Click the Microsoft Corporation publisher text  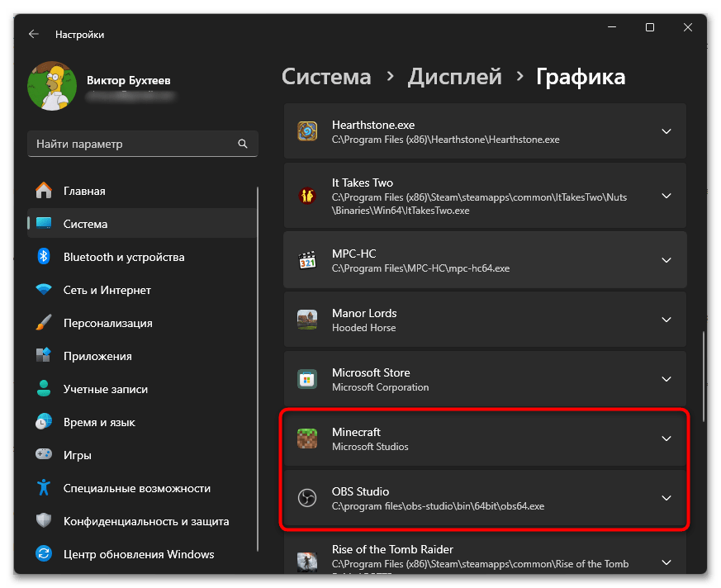pyautogui.click(x=380, y=387)
